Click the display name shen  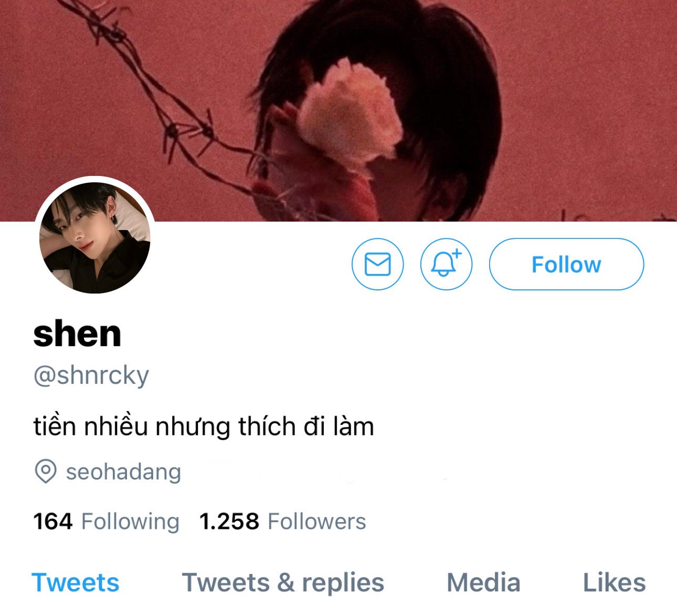click(77, 333)
